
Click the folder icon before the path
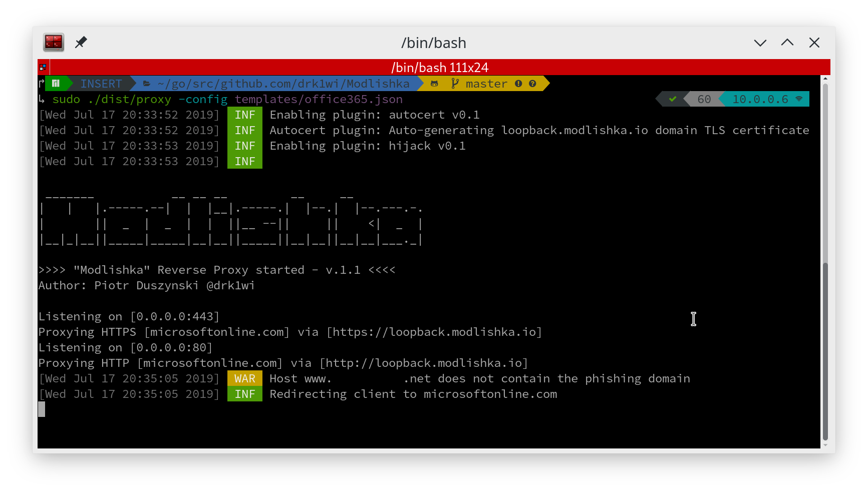[147, 84]
